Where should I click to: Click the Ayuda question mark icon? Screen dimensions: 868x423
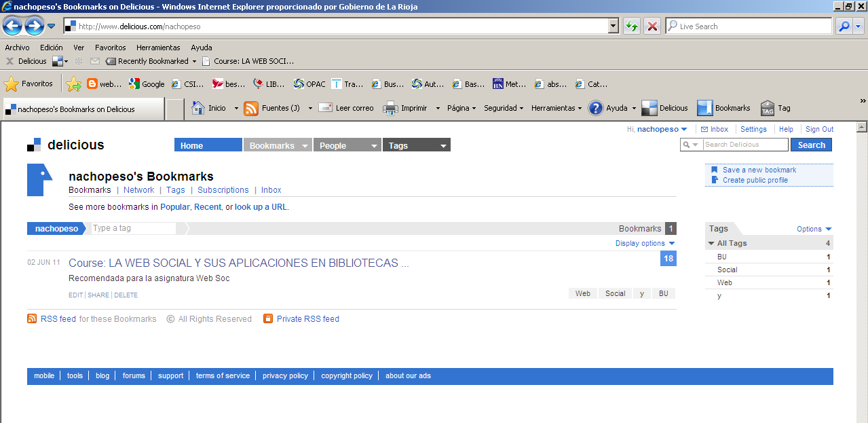coord(596,108)
